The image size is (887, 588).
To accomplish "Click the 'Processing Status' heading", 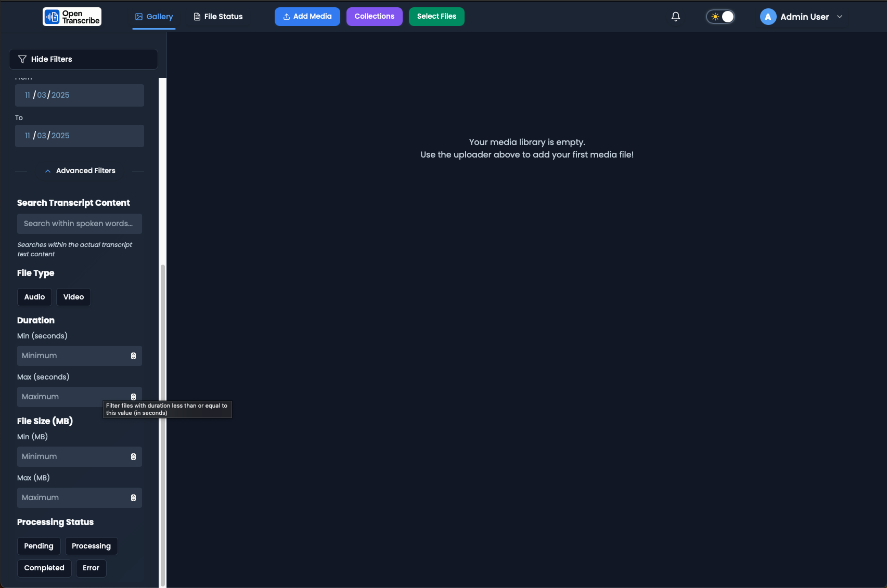I will click(x=55, y=522).
